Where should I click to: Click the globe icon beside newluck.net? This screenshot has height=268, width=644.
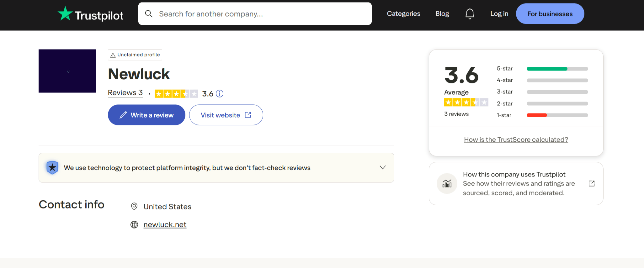click(x=134, y=225)
